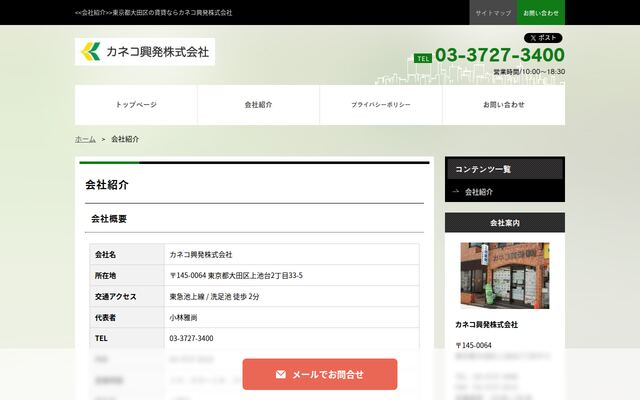
Task: Select 会社紹介 in the navigation bar
Action: [x=258, y=105]
